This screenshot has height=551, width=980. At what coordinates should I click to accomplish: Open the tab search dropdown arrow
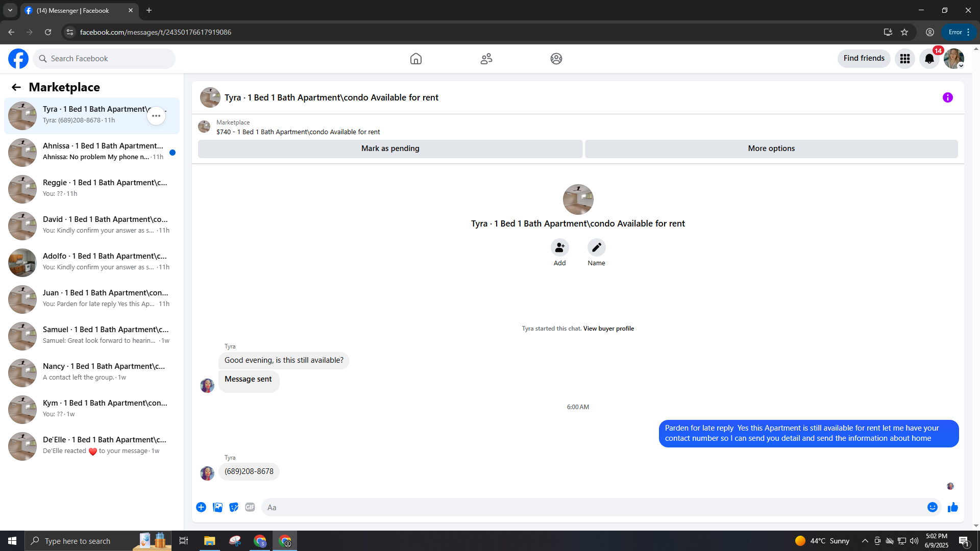(x=10, y=10)
